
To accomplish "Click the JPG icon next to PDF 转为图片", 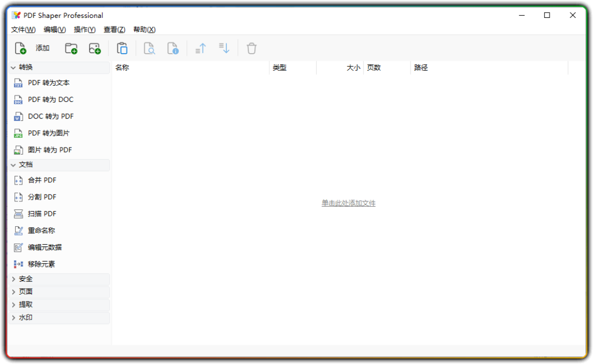I will tap(18, 133).
